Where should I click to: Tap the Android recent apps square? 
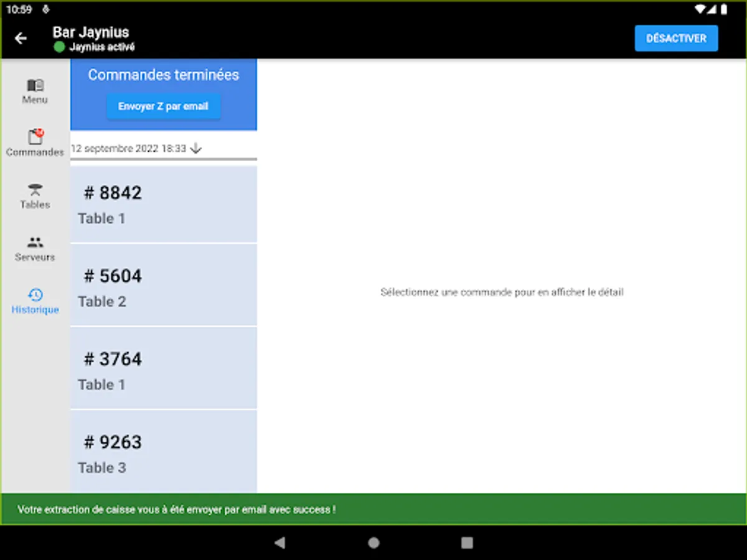point(467,543)
